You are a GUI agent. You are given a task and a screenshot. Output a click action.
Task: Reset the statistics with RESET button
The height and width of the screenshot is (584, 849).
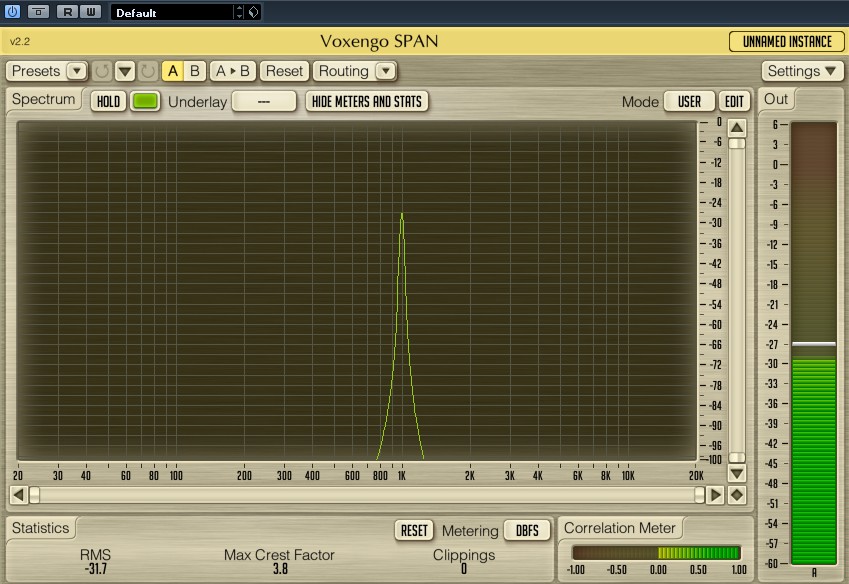414,530
